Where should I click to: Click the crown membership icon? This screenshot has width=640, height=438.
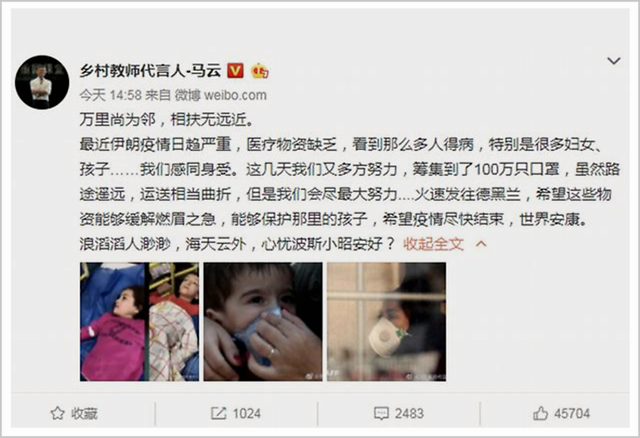click(x=260, y=71)
